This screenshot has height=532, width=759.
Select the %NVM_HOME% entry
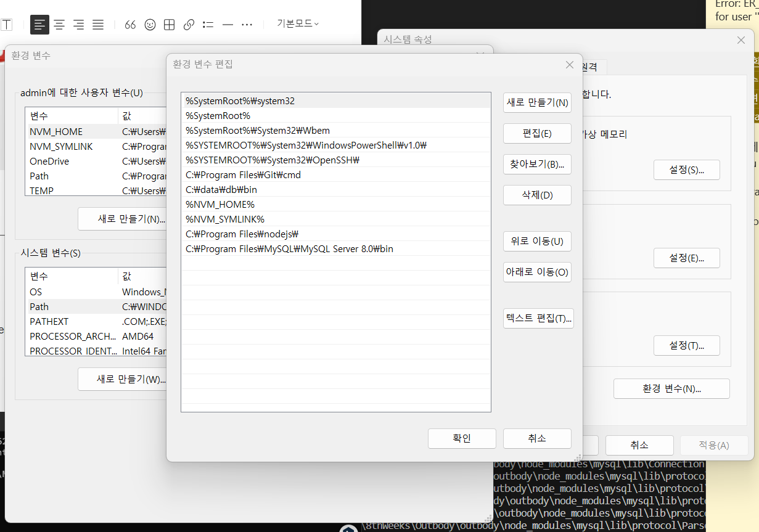point(336,204)
